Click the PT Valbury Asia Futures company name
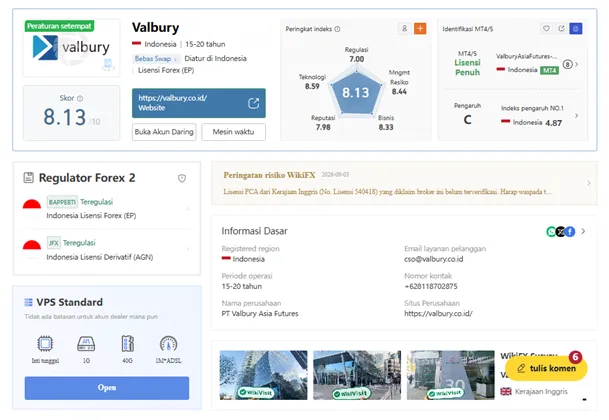 (260, 314)
